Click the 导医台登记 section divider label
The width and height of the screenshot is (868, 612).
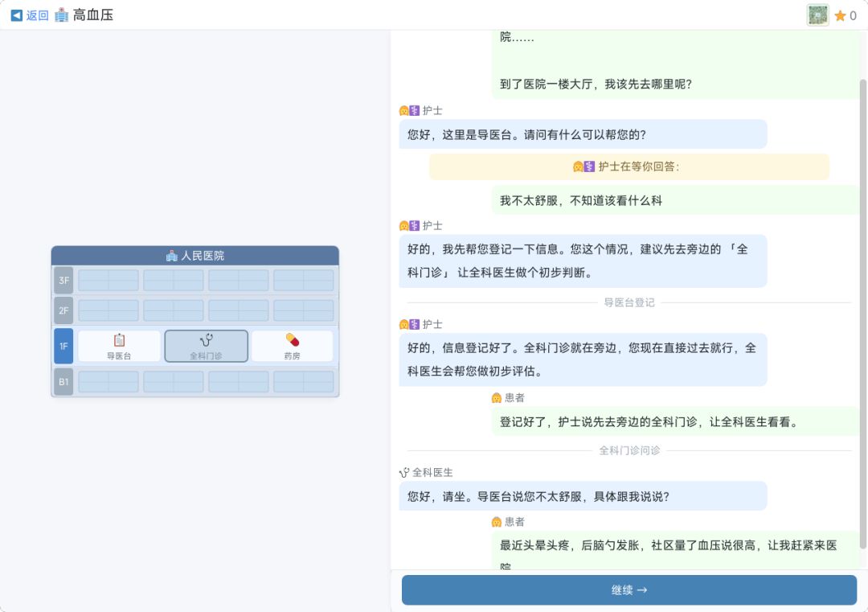click(628, 302)
